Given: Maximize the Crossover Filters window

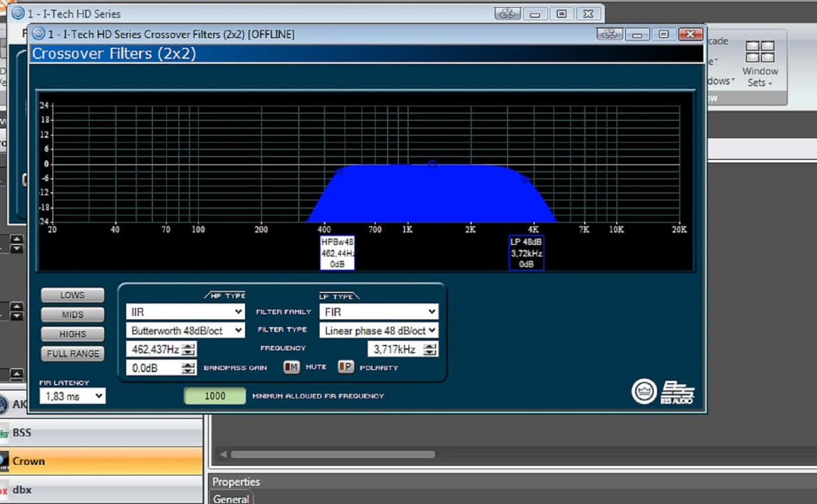Looking at the screenshot, I should 663,34.
